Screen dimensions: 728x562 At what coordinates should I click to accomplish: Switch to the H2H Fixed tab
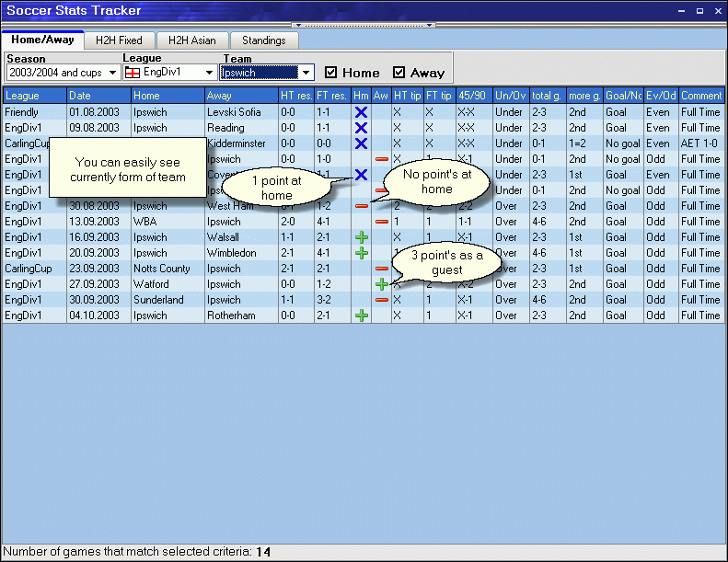[x=120, y=40]
